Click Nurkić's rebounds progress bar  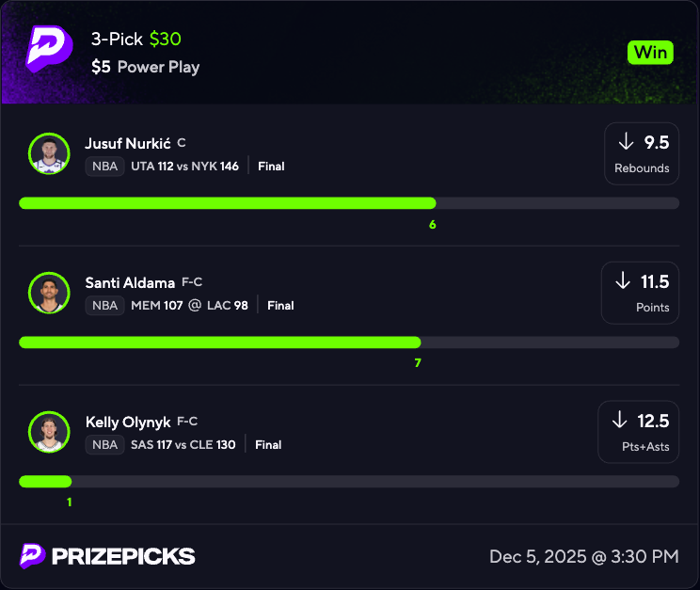click(348, 203)
